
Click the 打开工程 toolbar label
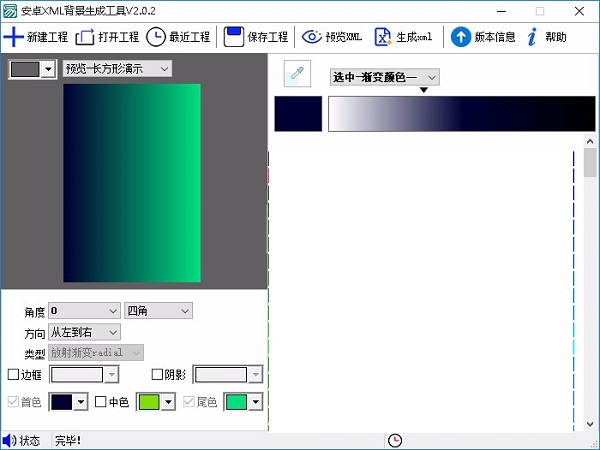[x=119, y=37]
